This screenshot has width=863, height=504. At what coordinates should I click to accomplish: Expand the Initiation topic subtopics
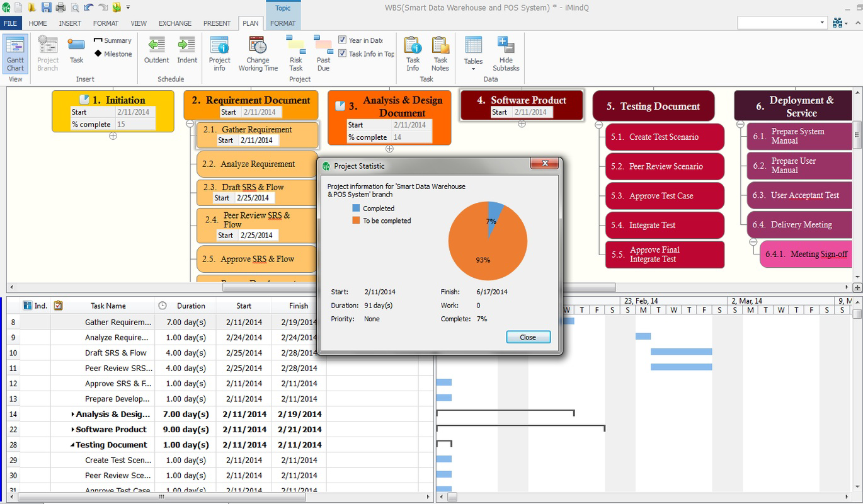pyautogui.click(x=113, y=135)
